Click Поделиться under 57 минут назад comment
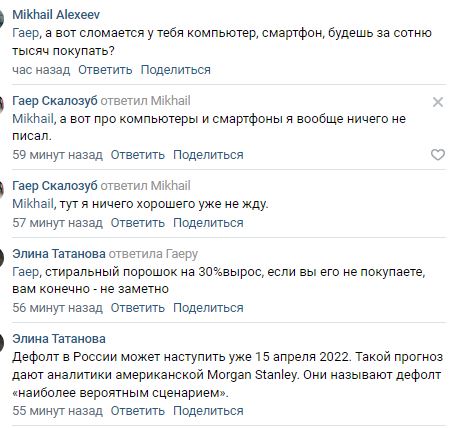This screenshot has width=461, height=428. [208, 223]
